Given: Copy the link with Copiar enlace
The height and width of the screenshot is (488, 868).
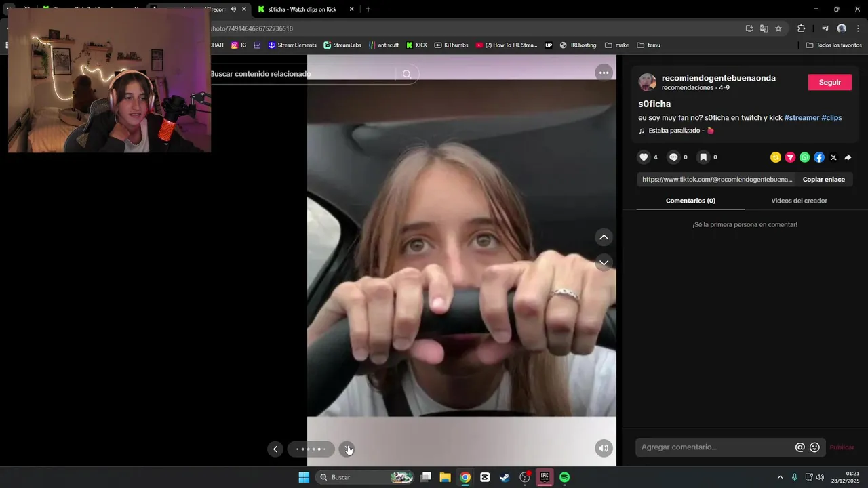Looking at the screenshot, I should [824, 180].
